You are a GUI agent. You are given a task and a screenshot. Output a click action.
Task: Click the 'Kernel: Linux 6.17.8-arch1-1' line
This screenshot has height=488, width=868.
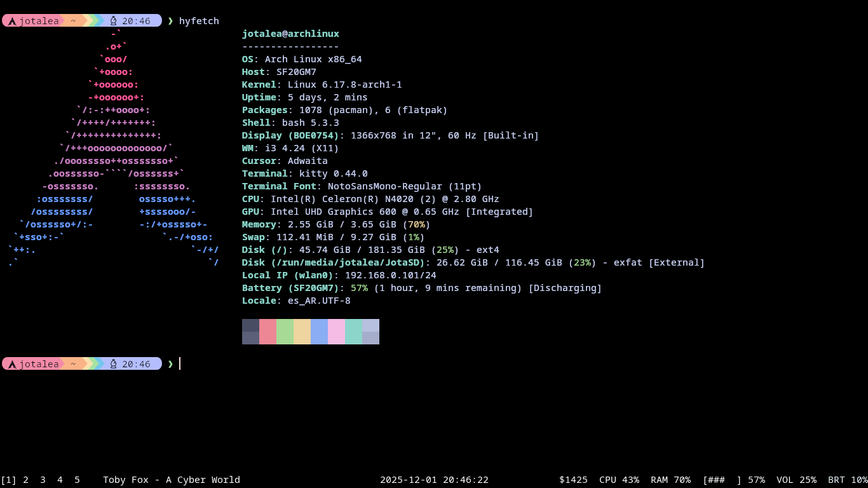click(322, 85)
